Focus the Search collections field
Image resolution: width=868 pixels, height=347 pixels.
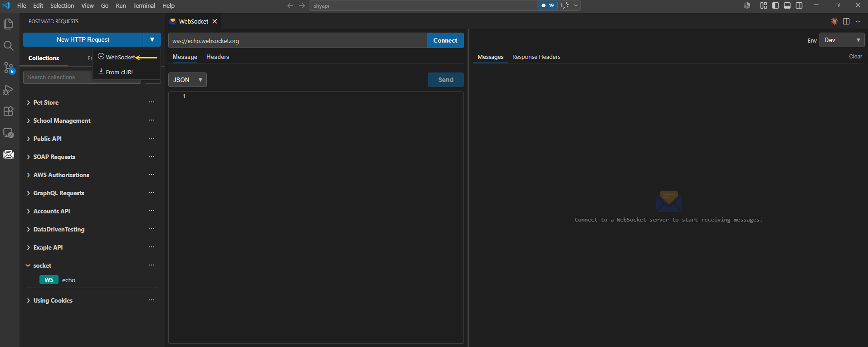click(x=82, y=77)
